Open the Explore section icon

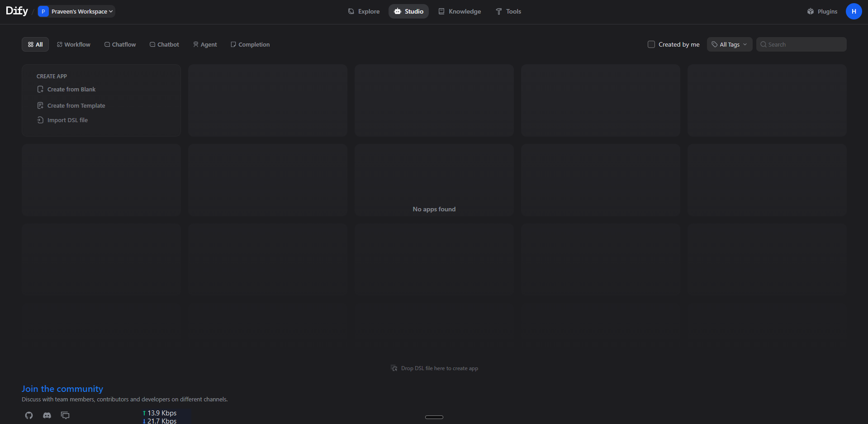click(x=351, y=11)
